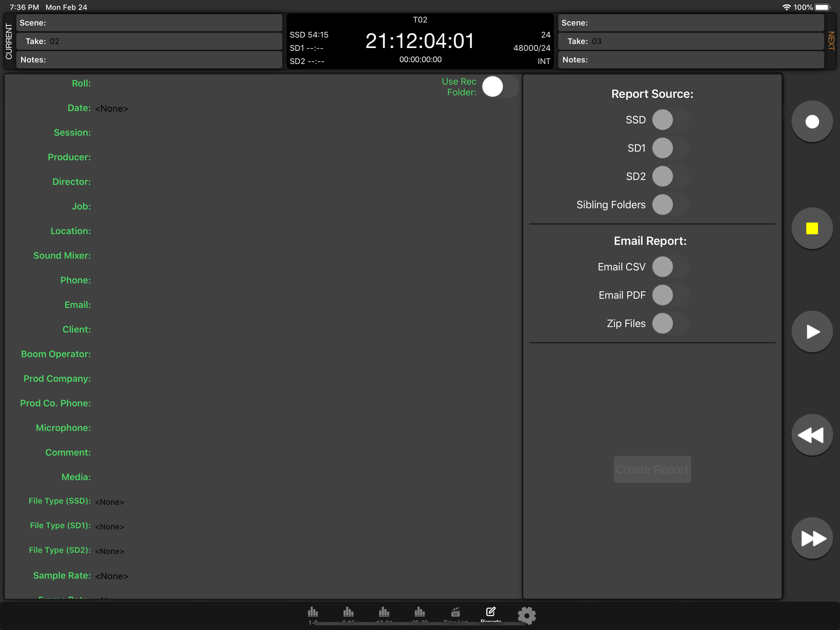Turn on the Email CSV switch
The width and height of the screenshot is (840, 630).
671,267
